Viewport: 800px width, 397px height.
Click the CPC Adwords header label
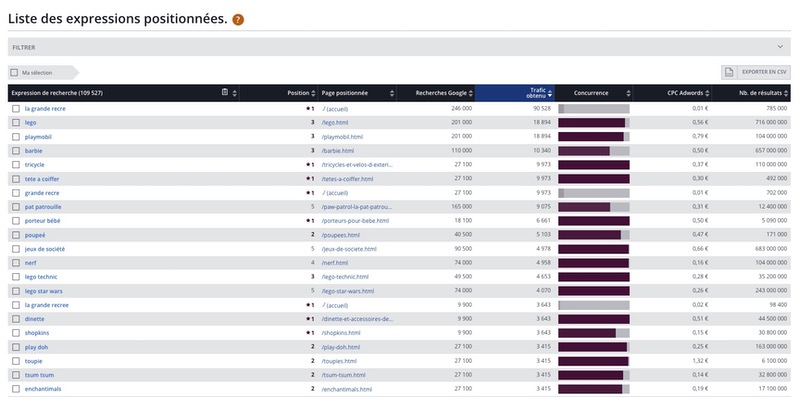pos(685,93)
